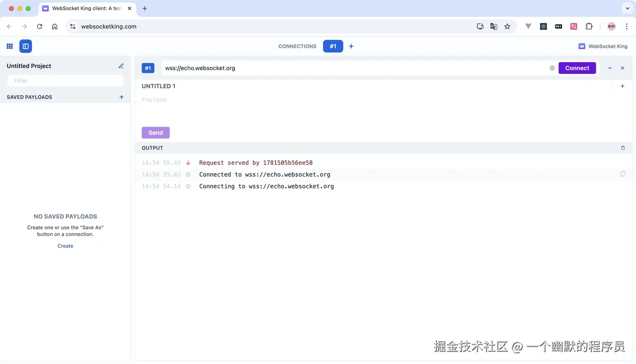The image size is (636, 364).
Task: Select the #1 connection tab
Action: [333, 46]
